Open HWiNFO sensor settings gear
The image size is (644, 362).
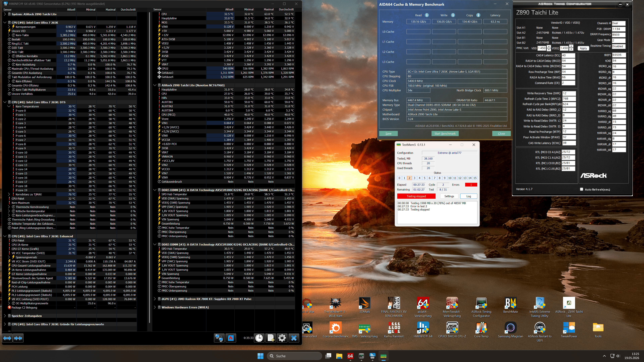[282, 338]
